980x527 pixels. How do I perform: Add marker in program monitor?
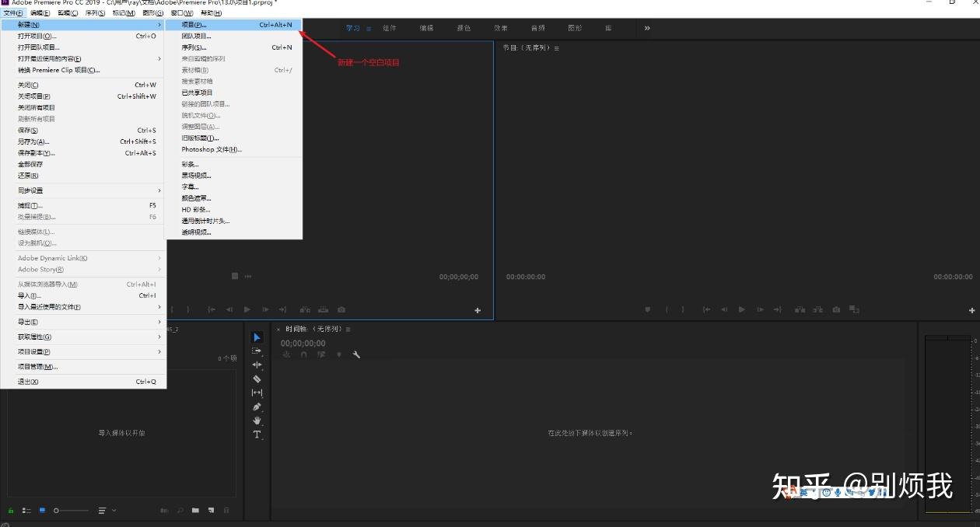click(647, 309)
